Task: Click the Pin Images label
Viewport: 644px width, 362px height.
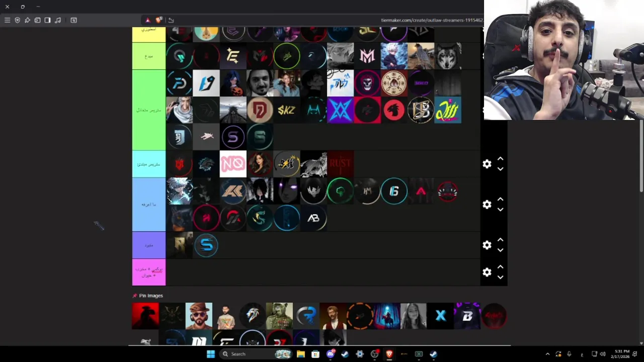Action: click(x=151, y=296)
